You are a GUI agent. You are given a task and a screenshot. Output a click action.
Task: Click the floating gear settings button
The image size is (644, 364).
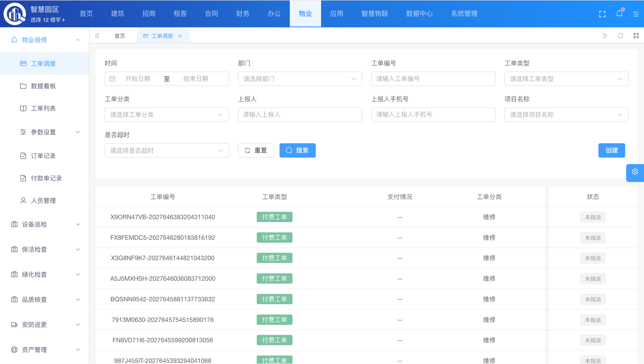coord(635,172)
